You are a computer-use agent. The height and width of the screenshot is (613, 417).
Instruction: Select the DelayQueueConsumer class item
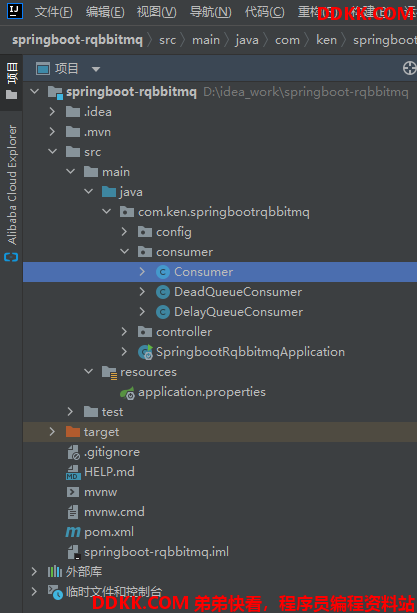pyautogui.click(x=220, y=312)
